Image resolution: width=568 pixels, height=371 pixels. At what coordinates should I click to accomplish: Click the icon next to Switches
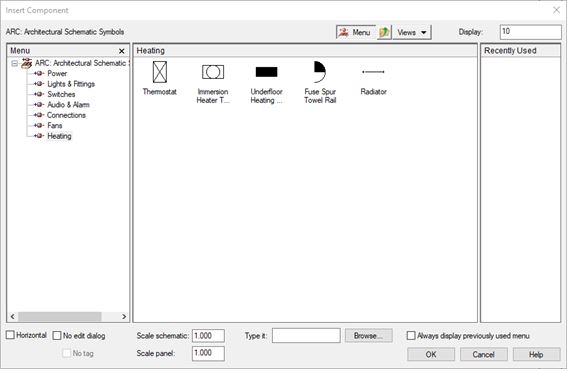(39, 94)
